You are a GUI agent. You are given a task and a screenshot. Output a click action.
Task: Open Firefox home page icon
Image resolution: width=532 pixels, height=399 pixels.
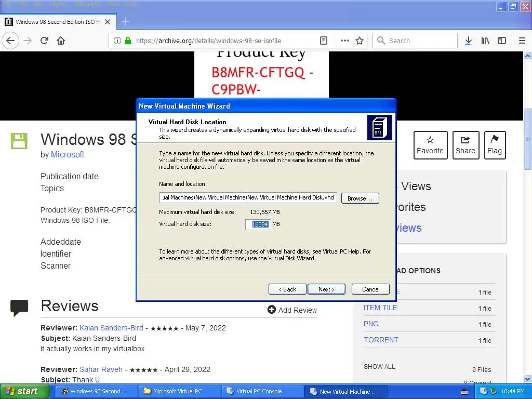tap(61, 41)
